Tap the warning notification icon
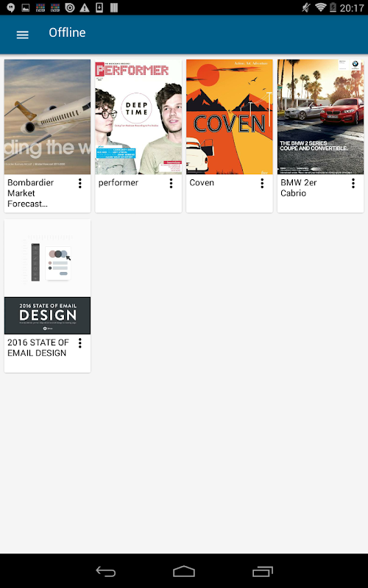This screenshot has height=588, width=368. pos(85,7)
